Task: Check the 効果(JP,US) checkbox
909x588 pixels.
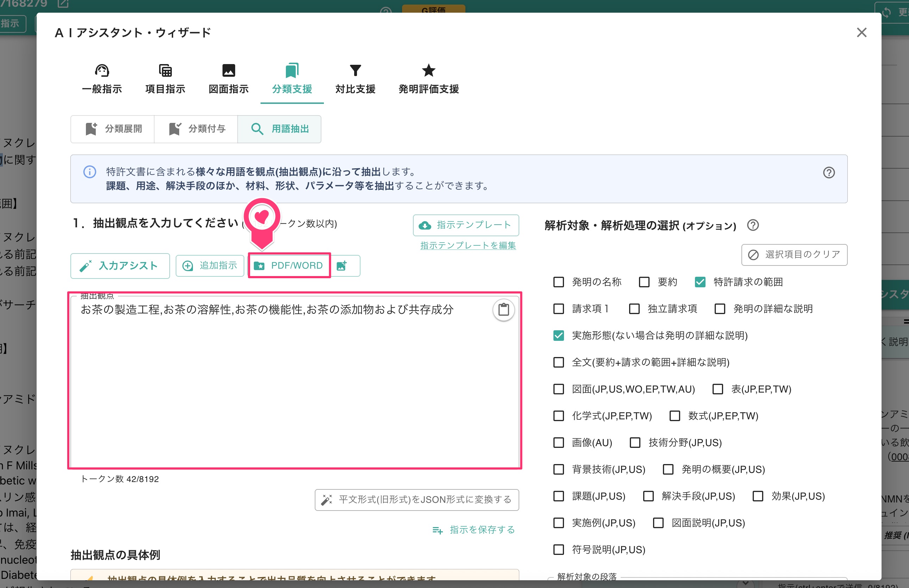Action: [758, 496]
